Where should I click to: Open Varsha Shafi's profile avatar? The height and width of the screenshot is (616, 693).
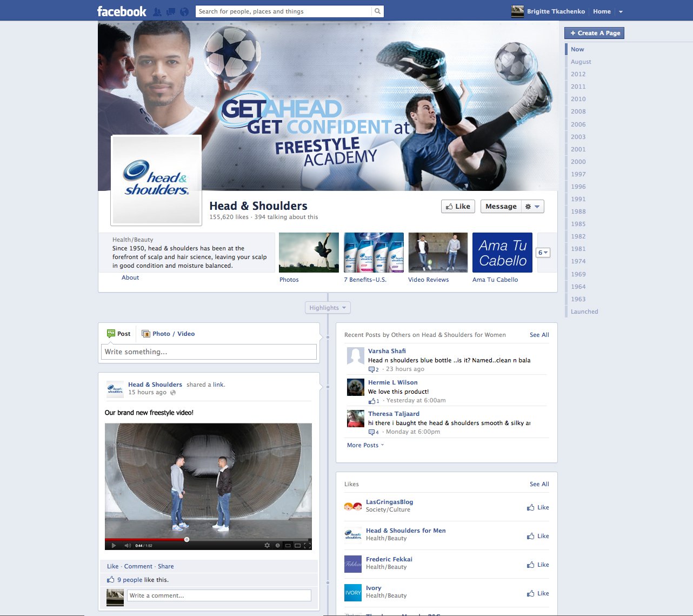click(355, 356)
